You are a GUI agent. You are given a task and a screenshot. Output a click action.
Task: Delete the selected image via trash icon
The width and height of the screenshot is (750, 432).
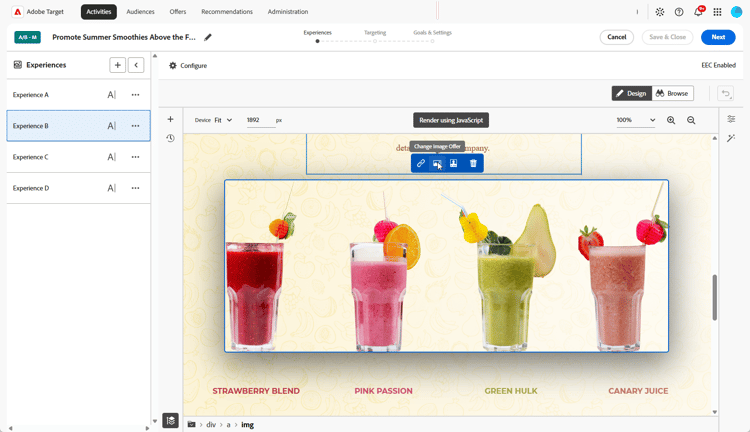click(x=473, y=164)
